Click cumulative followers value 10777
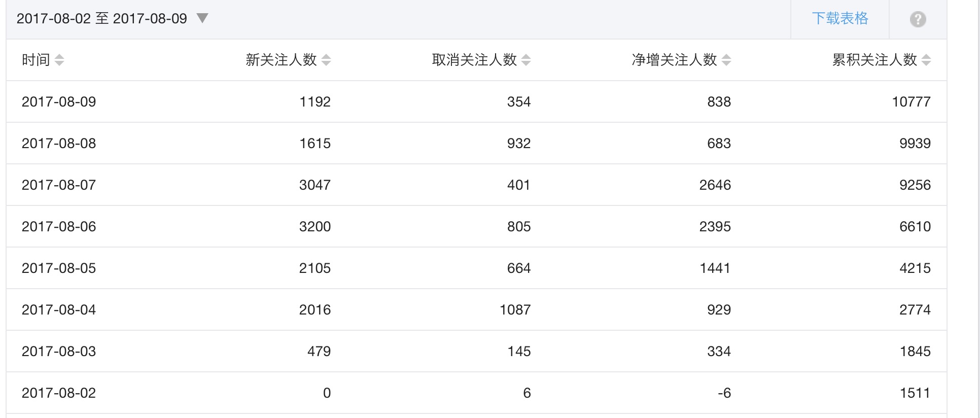This screenshot has height=418, width=980. (912, 101)
